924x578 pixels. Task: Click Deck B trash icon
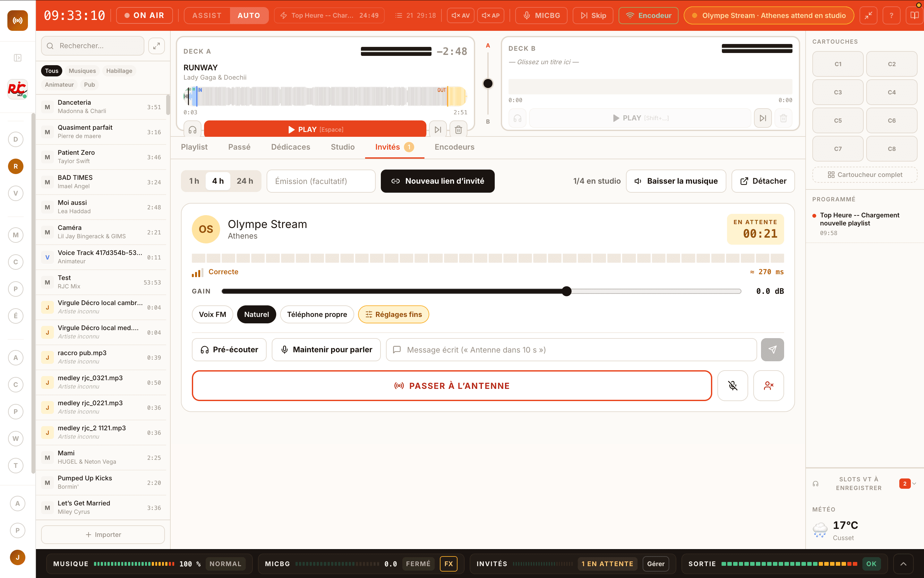click(783, 118)
